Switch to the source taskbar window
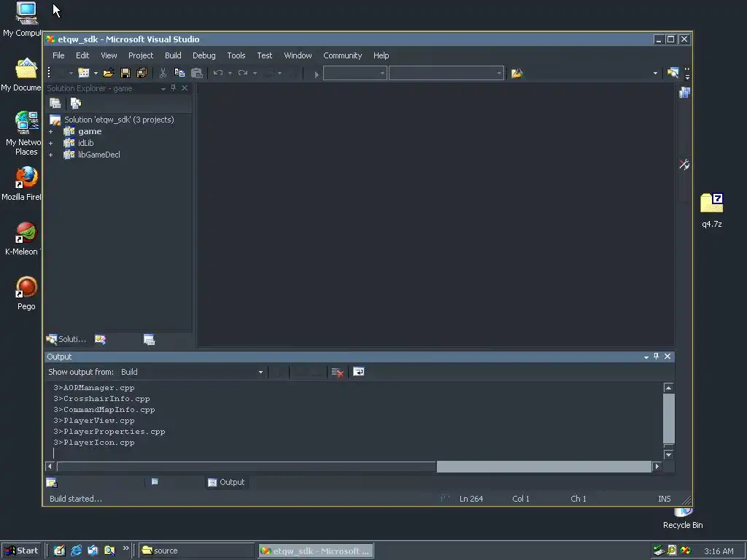 pyautogui.click(x=196, y=551)
